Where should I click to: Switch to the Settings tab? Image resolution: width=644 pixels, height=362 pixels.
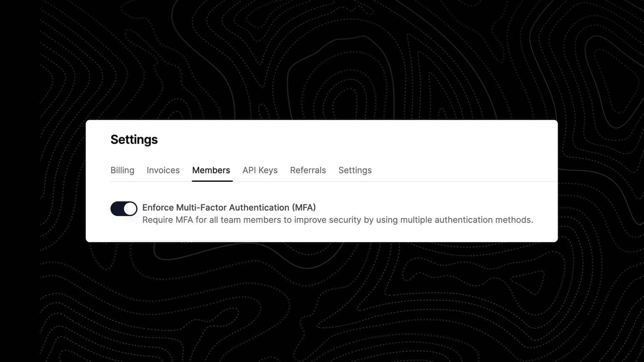point(355,170)
